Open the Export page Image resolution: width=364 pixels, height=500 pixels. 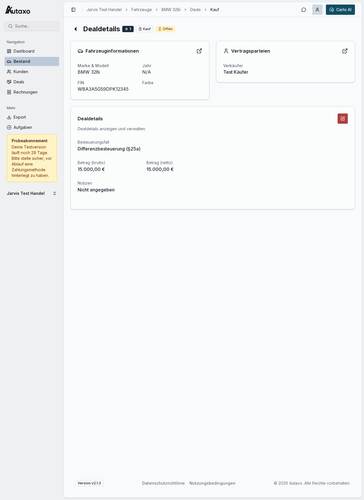click(32, 117)
